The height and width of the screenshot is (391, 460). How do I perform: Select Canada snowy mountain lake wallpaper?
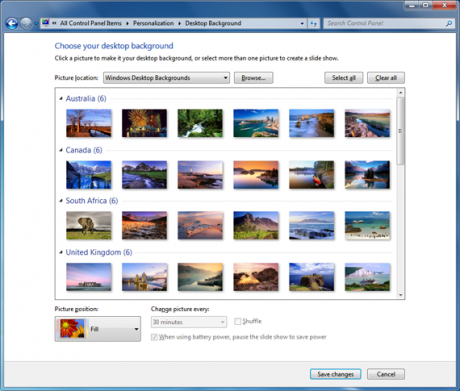[89, 175]
